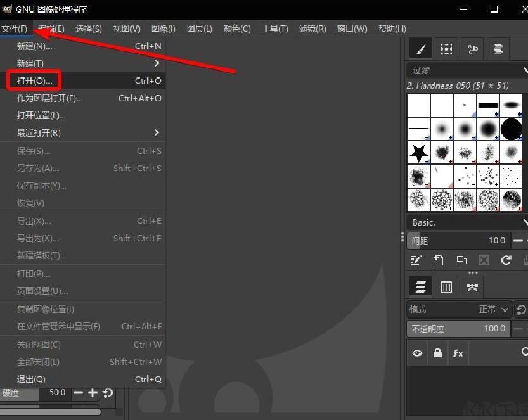This screenshot has height=420, width=528.
Task: Click the delete brush icon
Action: coord(484,260)
